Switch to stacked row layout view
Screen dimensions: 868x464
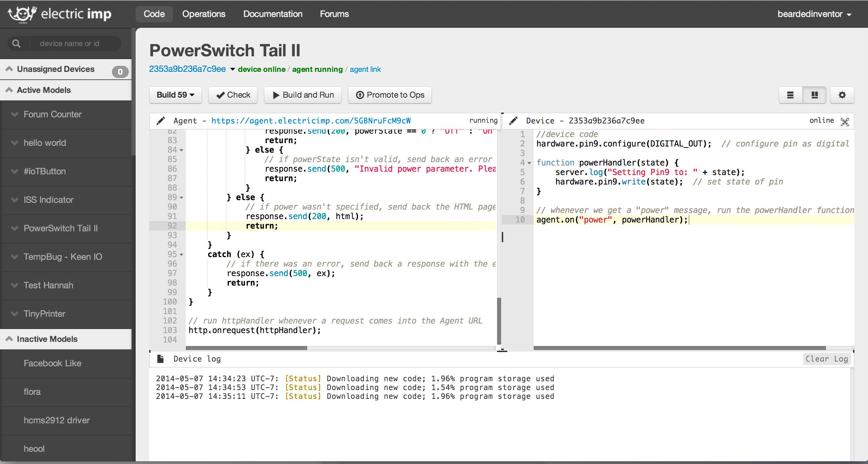pyautogui.click(x=790, y=95)
